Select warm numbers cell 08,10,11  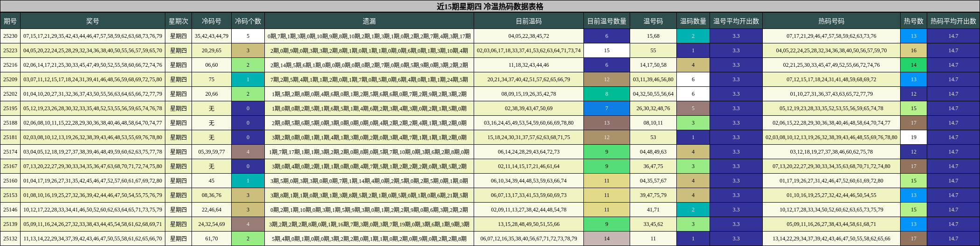click(653, 123)
